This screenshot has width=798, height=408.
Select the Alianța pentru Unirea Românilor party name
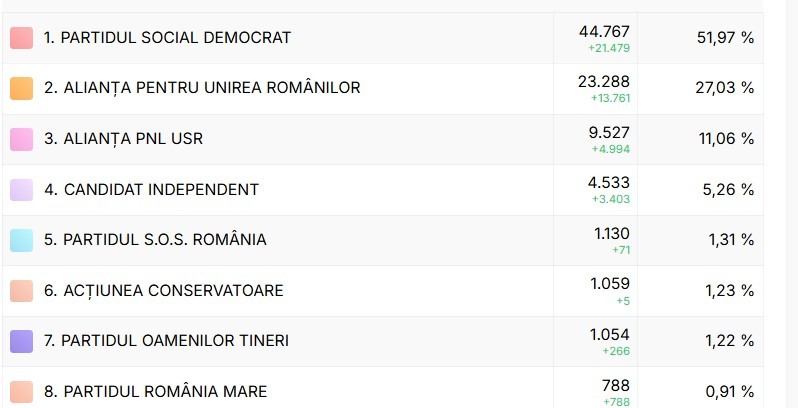pyautogui.click(x=202, y=88)
